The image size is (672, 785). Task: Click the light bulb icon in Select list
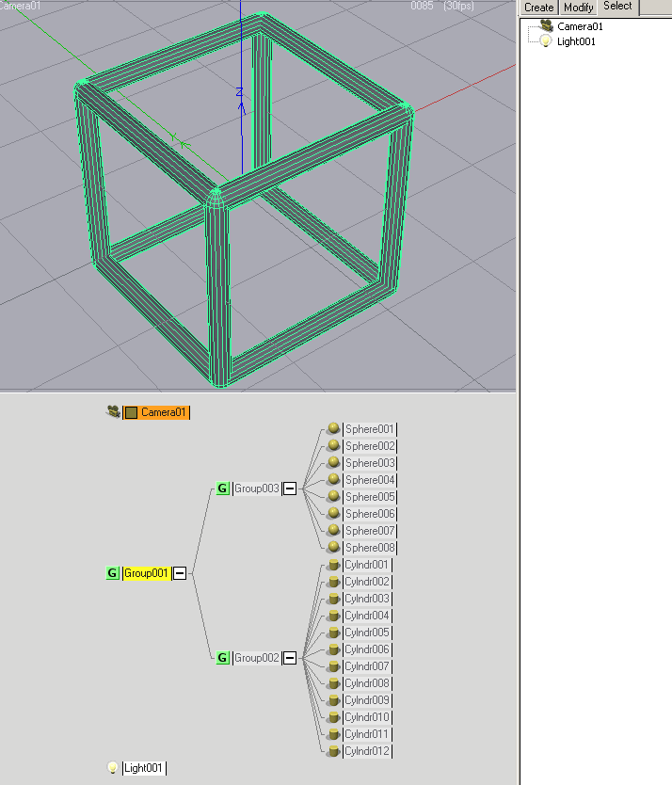point(546,41)
